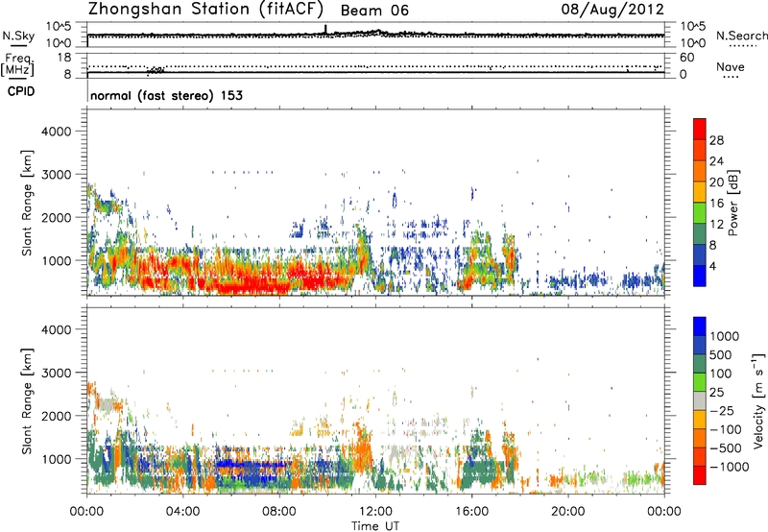Click the '4' Power colorbar tick label

point(713,267)
